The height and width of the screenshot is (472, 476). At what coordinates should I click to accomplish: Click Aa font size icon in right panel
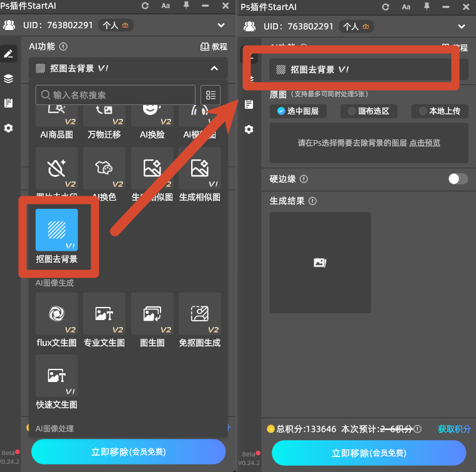406,7
